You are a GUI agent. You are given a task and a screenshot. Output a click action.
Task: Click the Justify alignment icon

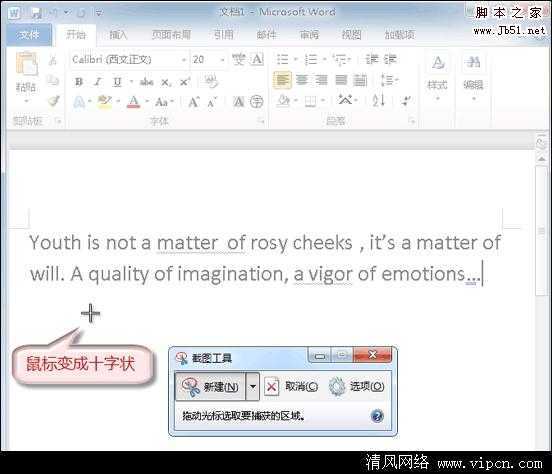coord(341,80)
